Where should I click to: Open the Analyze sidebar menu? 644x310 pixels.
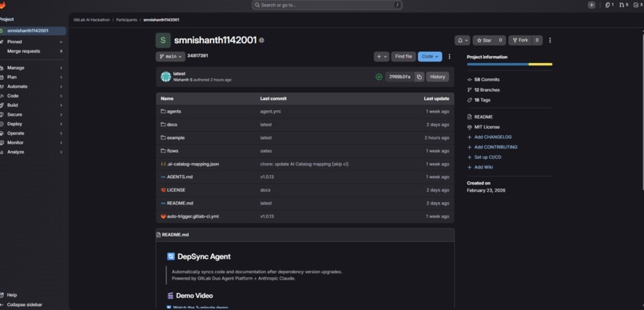tap(33, 152)
